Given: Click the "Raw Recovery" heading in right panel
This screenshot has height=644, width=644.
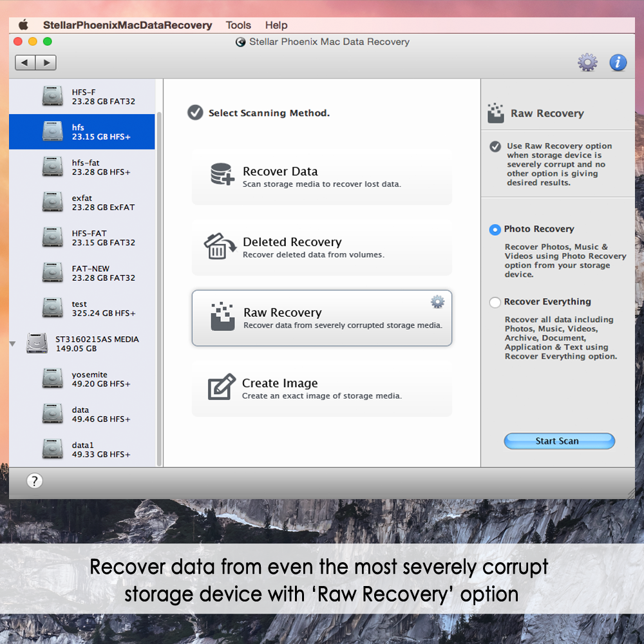Looking at the screenshot, I should point(547,113).
